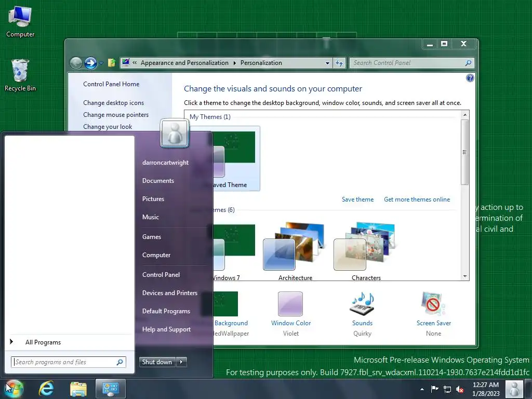Click the up-folder icon in navigation bar
The width and height of the screenshot is (532, 399).
(x=112, y=63)
